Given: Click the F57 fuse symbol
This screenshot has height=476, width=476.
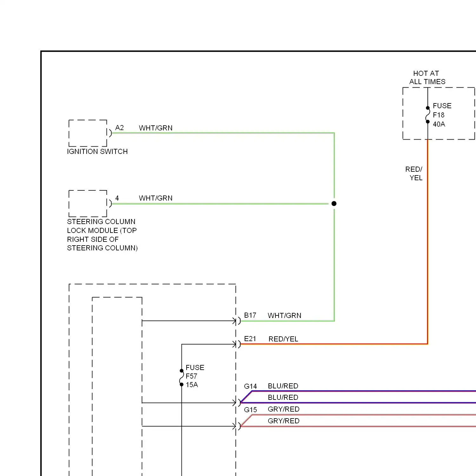Looking at the screenshot, I should pyautogui.click(x=182, y=378).
